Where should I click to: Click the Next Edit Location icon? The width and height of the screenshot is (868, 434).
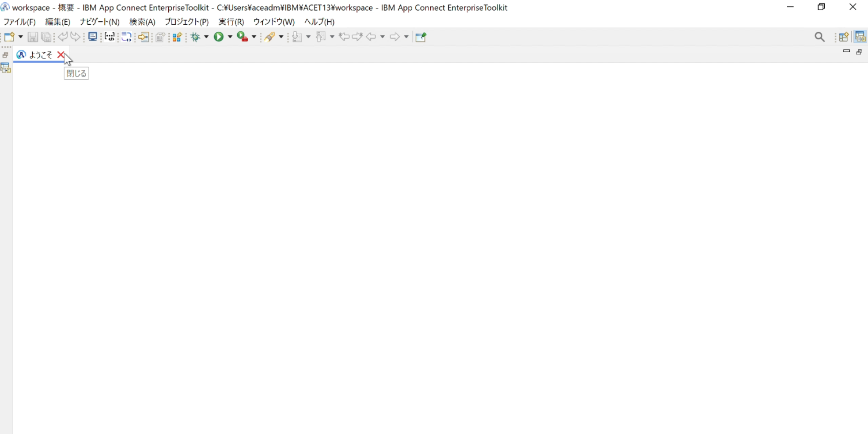357,37
